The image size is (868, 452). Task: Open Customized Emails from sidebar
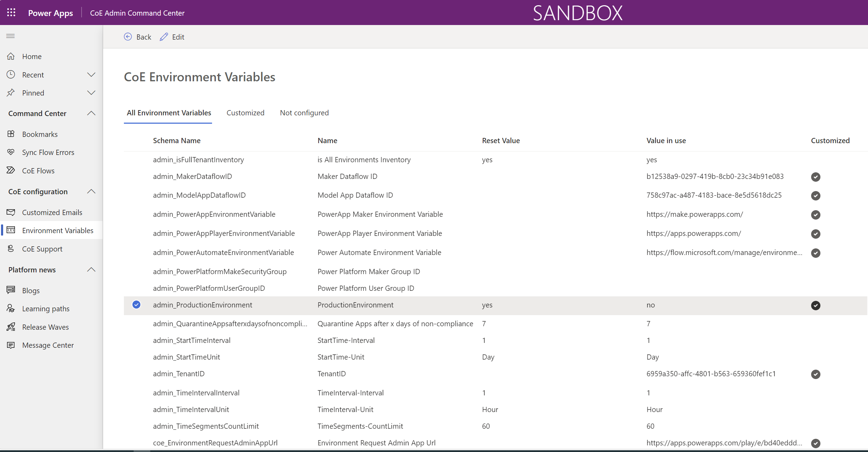pyautogui.click(x=52, y=212)
